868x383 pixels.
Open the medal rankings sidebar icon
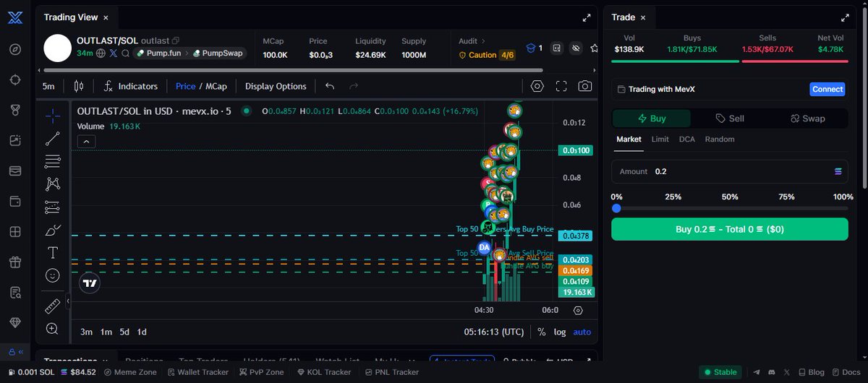coord(15,110)
